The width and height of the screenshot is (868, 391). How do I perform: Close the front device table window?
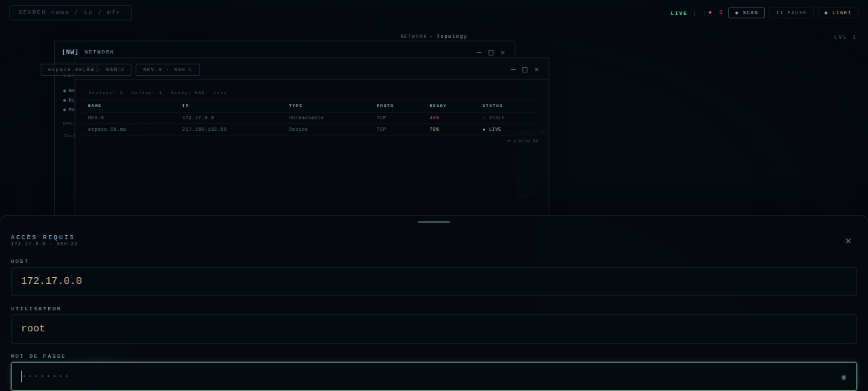click(x=536, y=69)
